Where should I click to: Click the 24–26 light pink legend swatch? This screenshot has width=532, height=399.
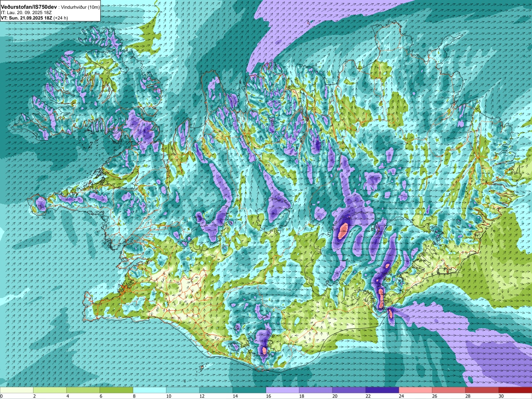pyautogui.click(x=416, y=390)
